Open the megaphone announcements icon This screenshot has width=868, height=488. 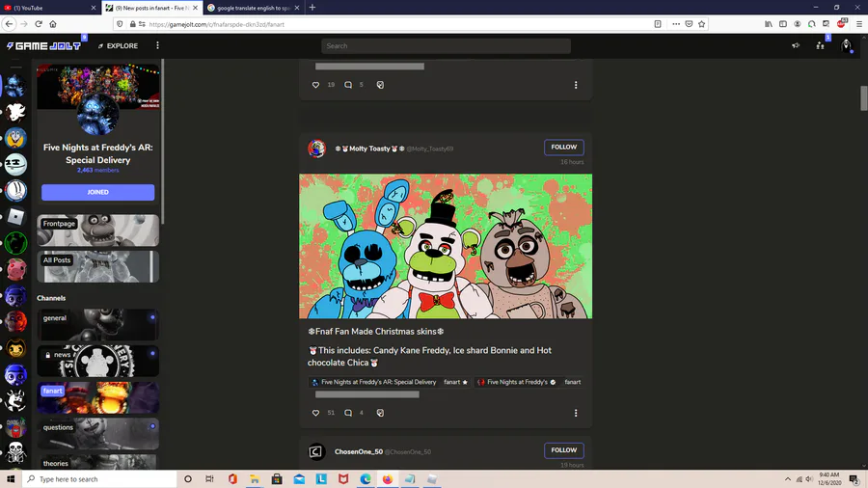click(x=796, y=46)
